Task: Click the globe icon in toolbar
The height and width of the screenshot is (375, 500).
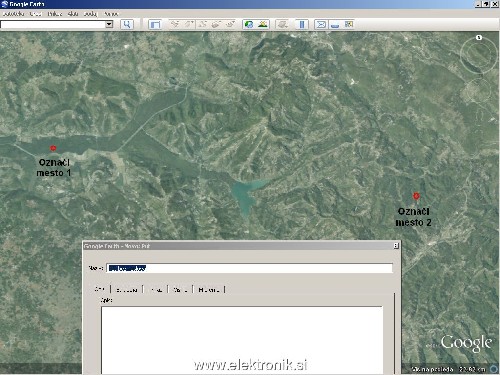Action: 249,24
